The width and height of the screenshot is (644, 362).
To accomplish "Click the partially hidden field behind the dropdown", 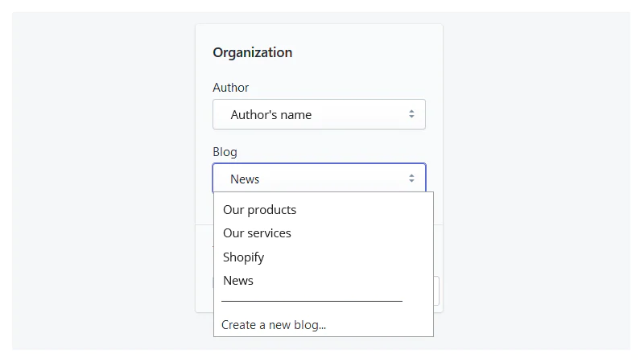I will click(437, 290).
